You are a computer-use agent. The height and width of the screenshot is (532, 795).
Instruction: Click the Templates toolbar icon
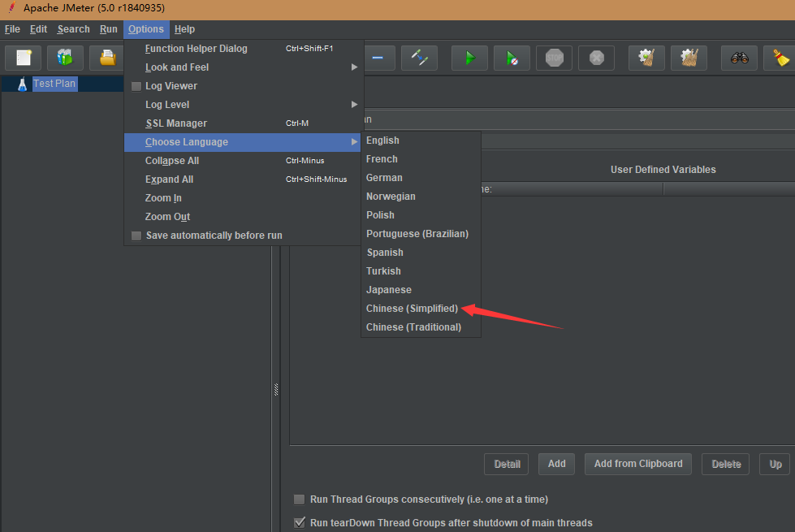[x=66, y=58]
